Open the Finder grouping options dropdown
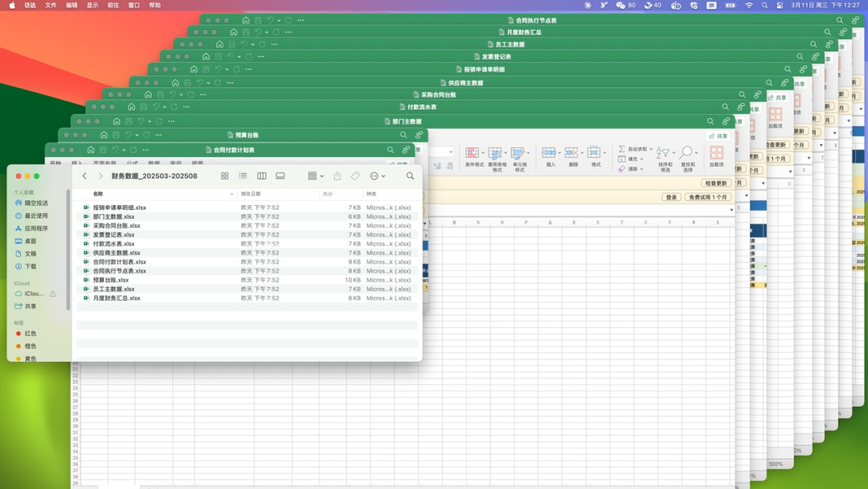The height and width of the screenshot is (489, 868). 316,175
